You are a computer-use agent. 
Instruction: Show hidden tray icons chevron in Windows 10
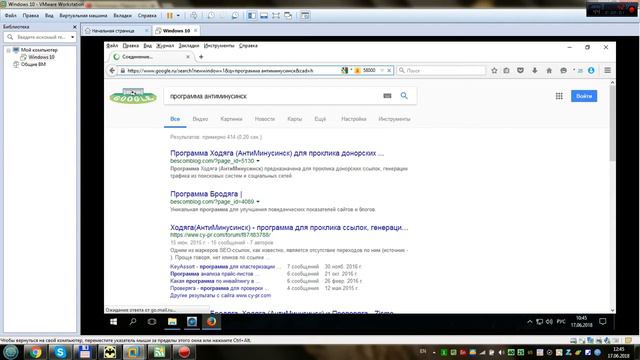pyautogui.click(x=529, y=322)
